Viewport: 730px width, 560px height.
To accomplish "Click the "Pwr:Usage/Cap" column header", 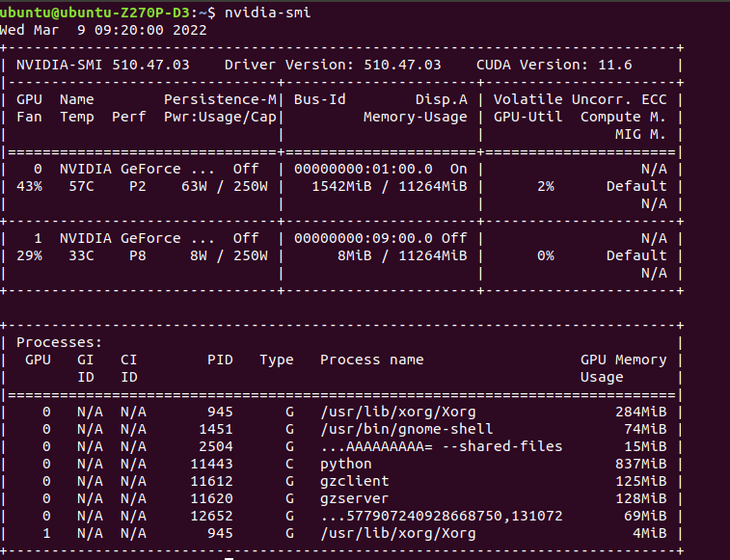I will click(x=220, y=117).
